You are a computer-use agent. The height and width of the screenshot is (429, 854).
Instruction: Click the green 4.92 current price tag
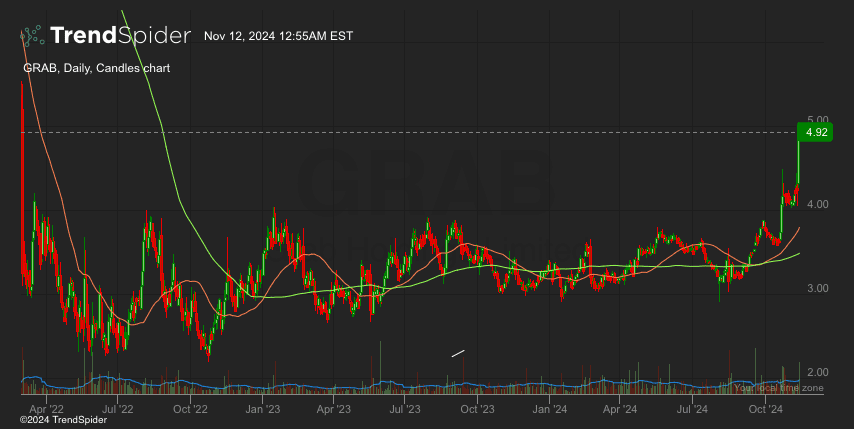[x=815, y=132]
